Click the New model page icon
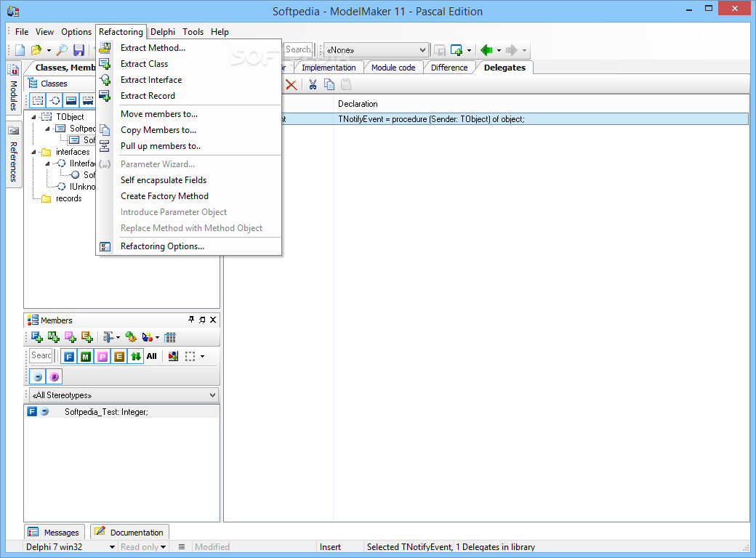This screenshot has width=756, height=558. (20, 49)
